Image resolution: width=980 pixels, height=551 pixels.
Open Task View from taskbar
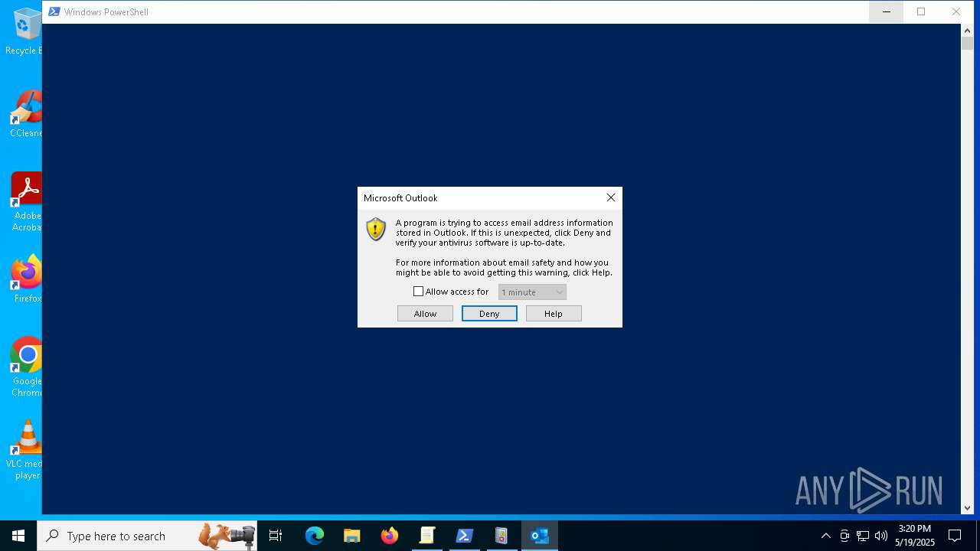coord(276,536)
